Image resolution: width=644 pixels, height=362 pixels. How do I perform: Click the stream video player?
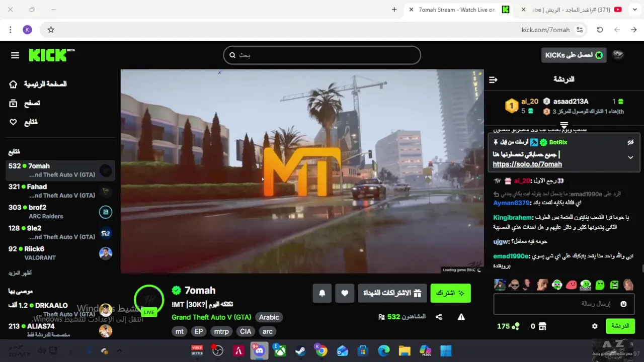pyautogui.click(x=302, y=171)
